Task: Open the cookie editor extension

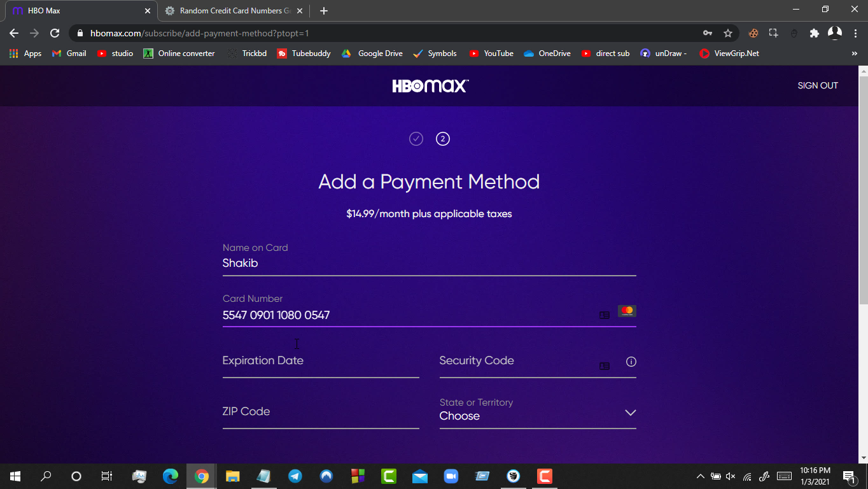Action: tap(753, 33)
